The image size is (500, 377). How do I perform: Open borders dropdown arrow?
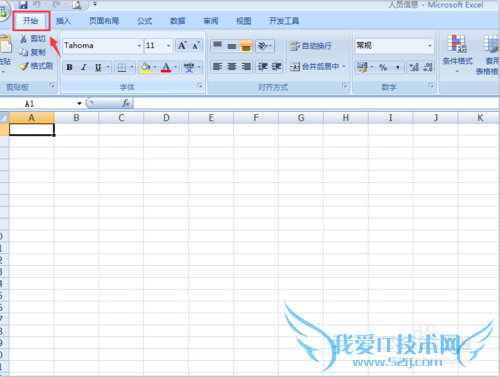(132, 67)
